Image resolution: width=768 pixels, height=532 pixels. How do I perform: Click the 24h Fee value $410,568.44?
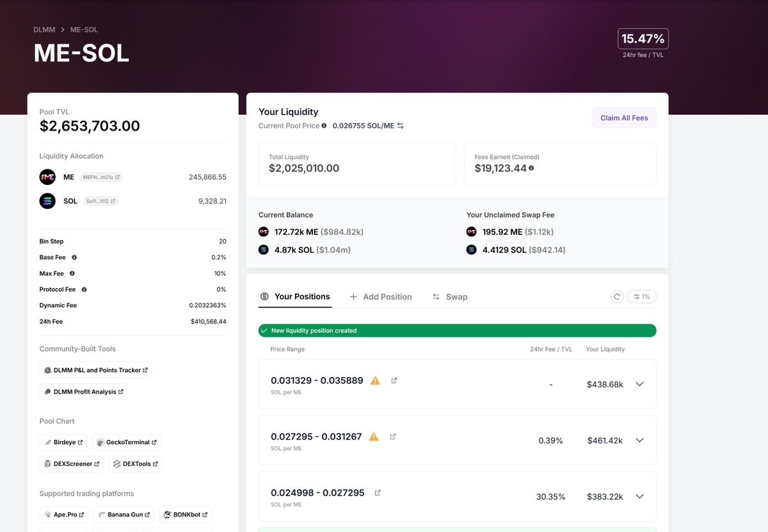pyautogui.click(x=208, y=321)
